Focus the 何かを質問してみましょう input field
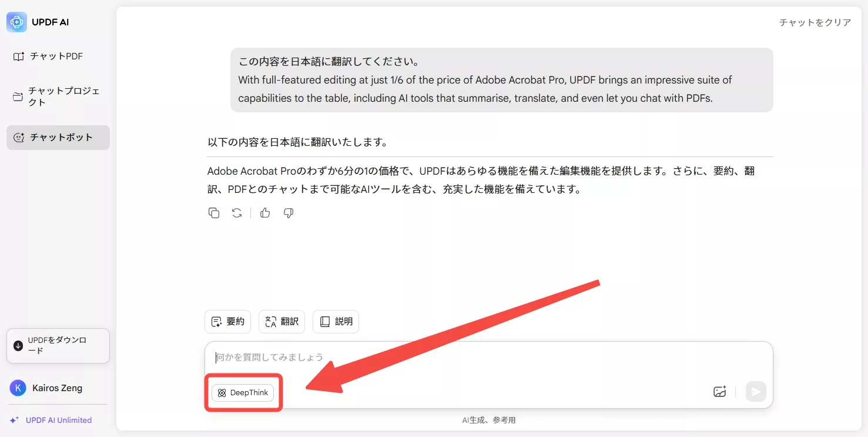The height and width of the screenshot is (437, 868). (488, 357)
